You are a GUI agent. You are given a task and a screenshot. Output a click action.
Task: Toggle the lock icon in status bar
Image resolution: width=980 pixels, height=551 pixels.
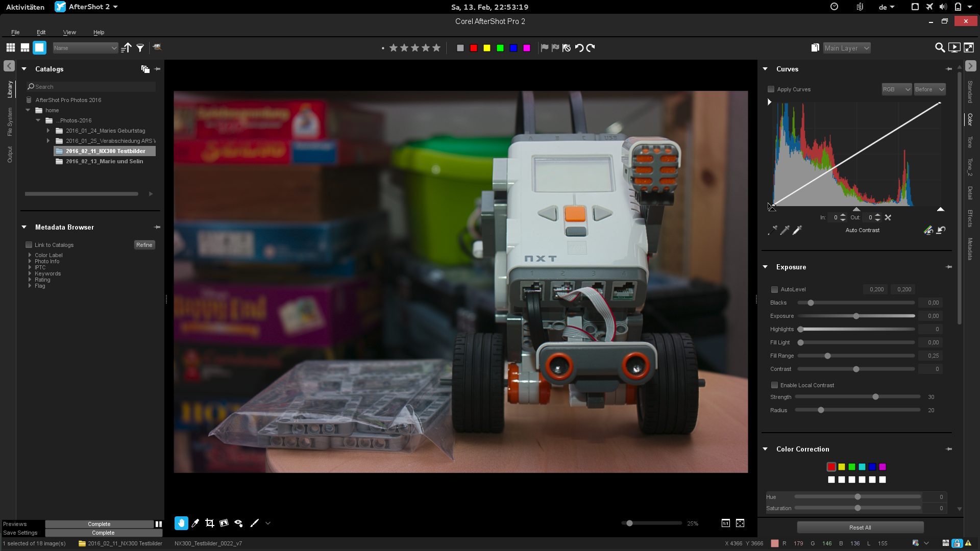(957, 543)
